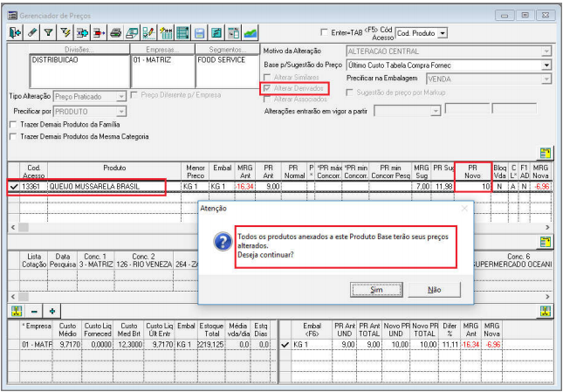Enable Trazer Demais Produtos da Mesma Categoria
Screen dimensions: 563x392
(x=13, y=137)
